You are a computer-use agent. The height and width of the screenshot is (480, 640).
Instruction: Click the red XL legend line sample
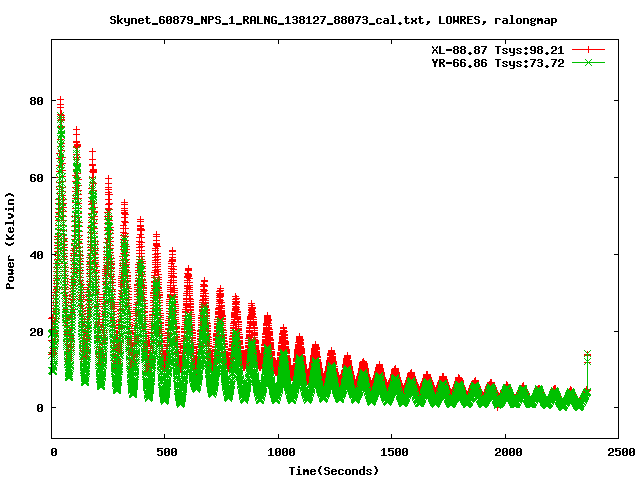click(588, 50)
